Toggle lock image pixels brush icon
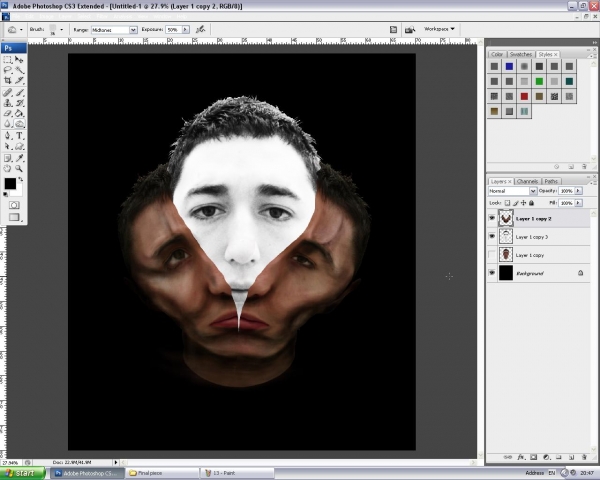Screen dimensions: 600x480 click(515, 203)
